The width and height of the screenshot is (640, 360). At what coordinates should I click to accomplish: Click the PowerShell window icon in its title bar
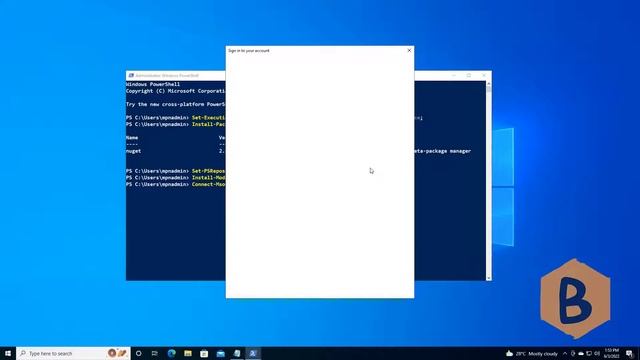pos(131,76)
